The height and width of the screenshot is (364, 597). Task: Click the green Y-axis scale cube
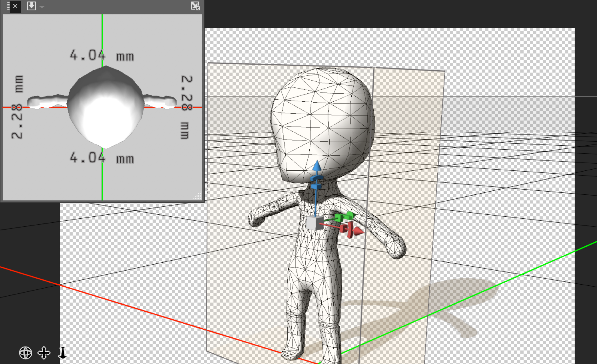point(339,218)
